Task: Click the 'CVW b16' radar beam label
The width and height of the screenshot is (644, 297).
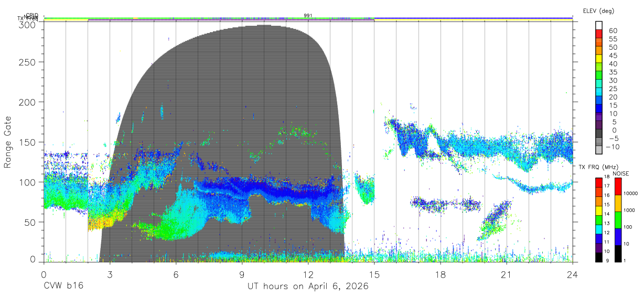Action: tap(62, 287)
